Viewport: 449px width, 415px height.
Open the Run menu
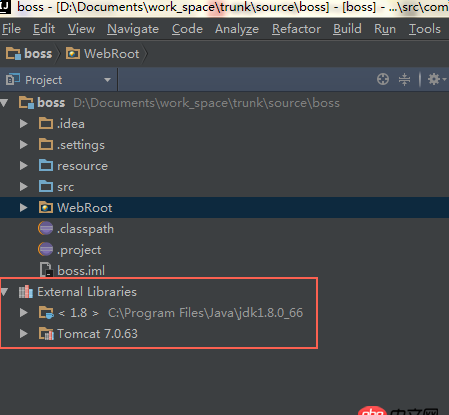coord(385,29)
